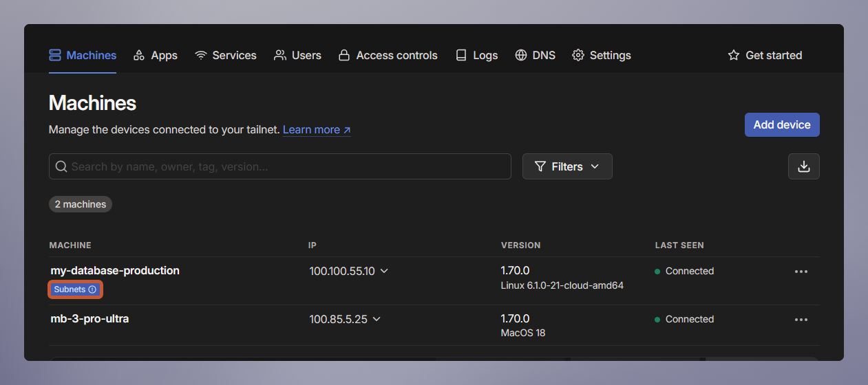
Task: Click the Subnets info icon
Action: (x=92, y=289)
